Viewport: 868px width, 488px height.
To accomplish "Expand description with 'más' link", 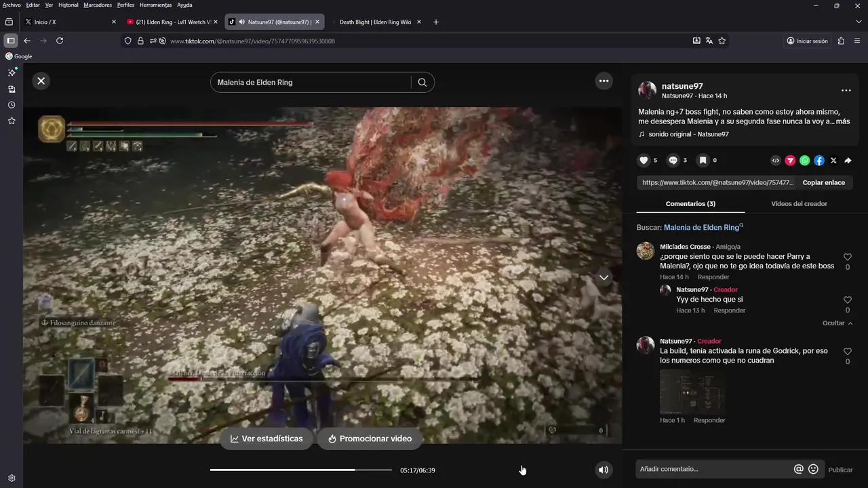I will 842,121.
